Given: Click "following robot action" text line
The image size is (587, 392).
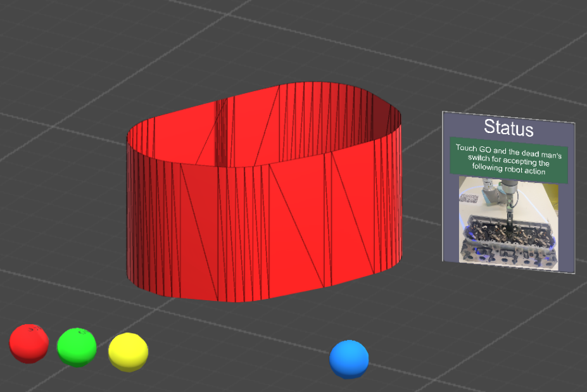Looking at the screenshot, I should coord(509,170).
